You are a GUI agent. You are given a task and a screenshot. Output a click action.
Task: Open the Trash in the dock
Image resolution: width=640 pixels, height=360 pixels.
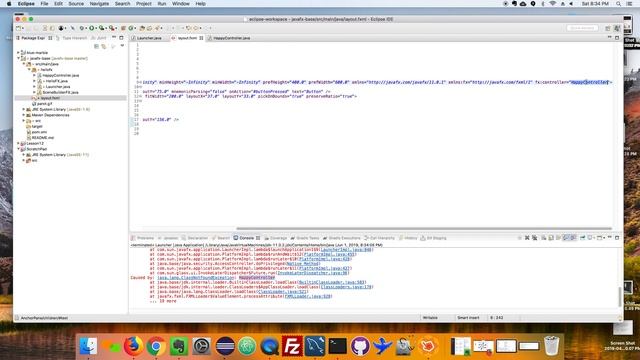(551, 346)
